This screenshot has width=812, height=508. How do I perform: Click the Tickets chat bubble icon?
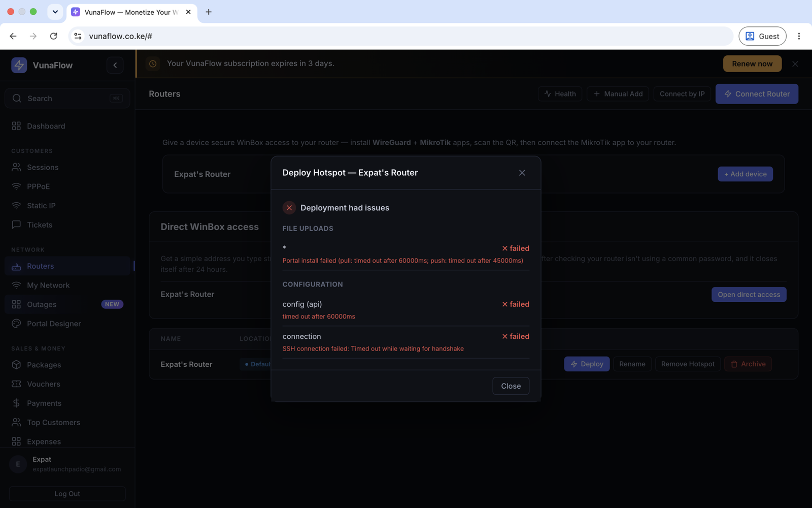(x=16, y=225)
